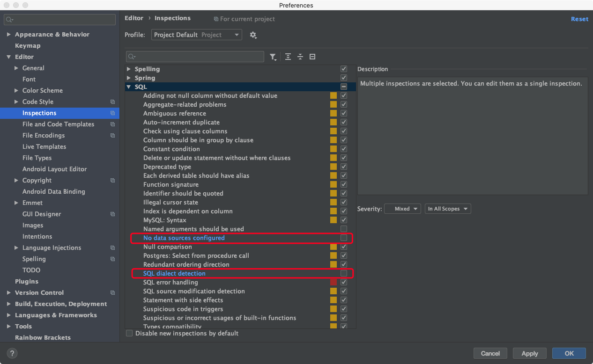The image size is (593, 364).
Task: Uncheck the Spring inspections group checkbox
Action: (344, 78)
